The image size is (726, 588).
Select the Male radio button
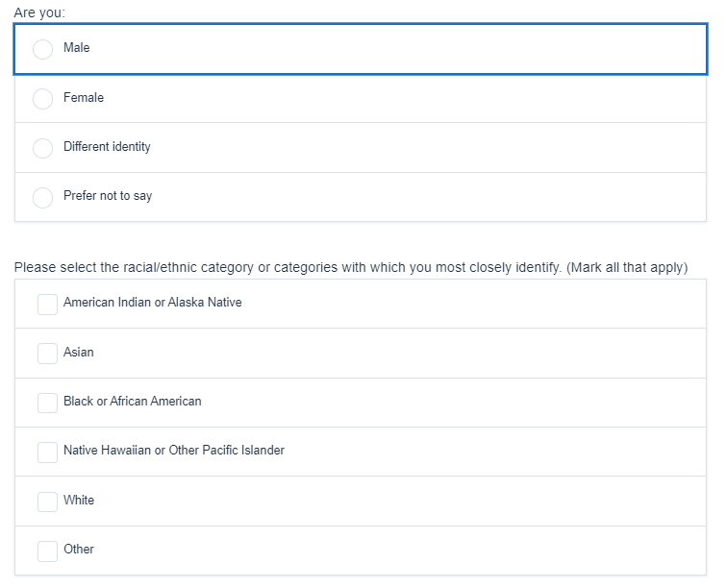(43, 49)
